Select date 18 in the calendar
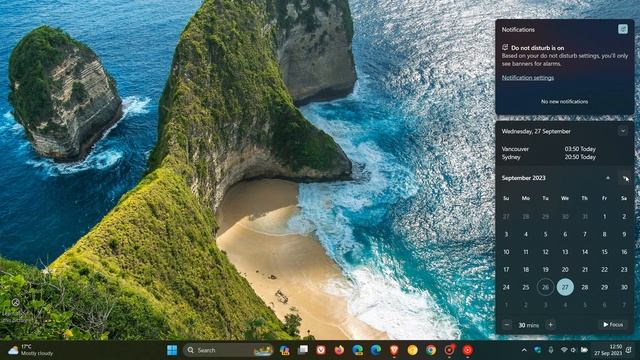 tap(526, 269)
